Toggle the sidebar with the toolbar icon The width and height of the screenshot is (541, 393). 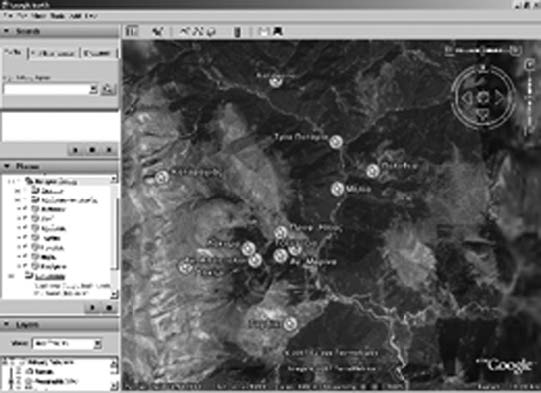click(x=131, y=31)
